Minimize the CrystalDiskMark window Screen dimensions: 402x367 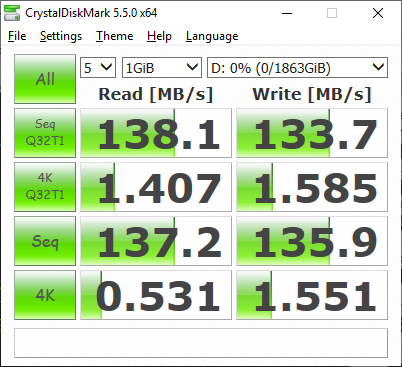pyautogui.click(x=287, y=13)
